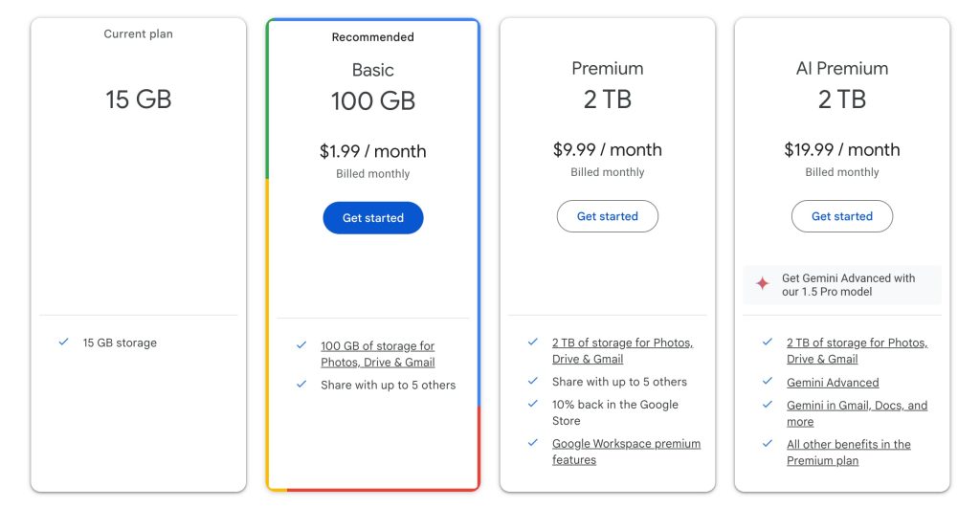This screenshot has height=530, width=980.
Task: Follow the Gemini Advanced link
Action: point(833,383)
